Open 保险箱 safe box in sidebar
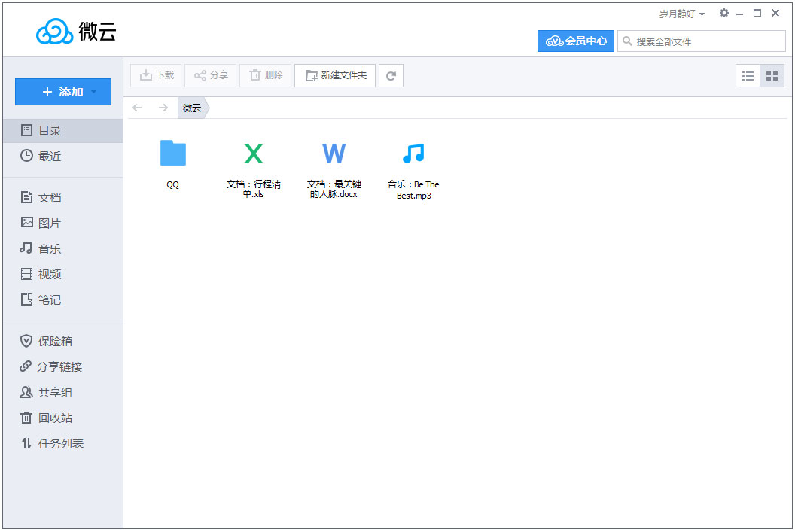 pos(55,341)
